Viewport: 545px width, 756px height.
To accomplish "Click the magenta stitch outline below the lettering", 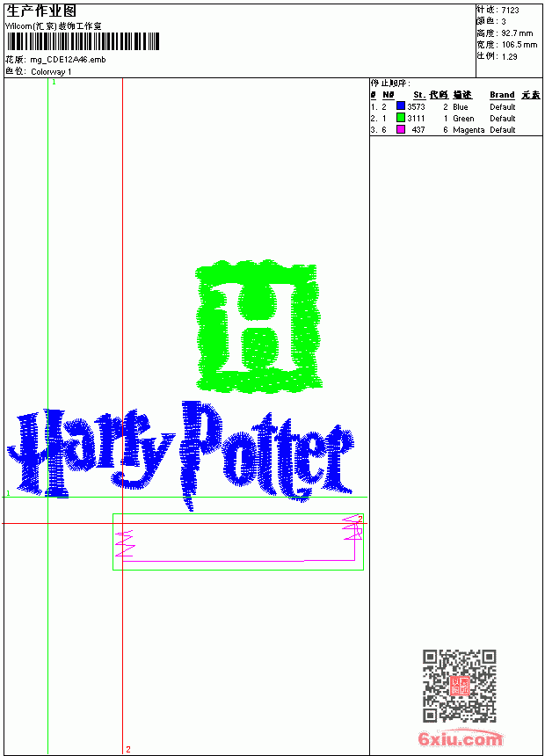I will click(x=239, y=539).
